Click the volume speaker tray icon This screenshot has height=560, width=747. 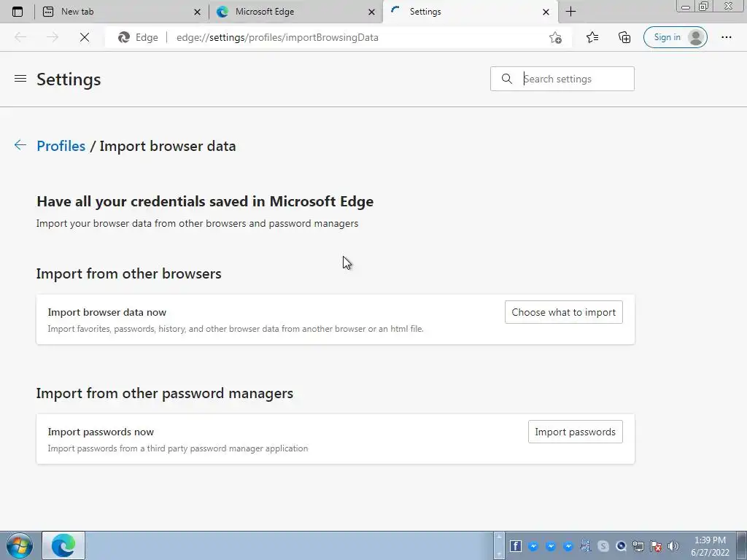tap(673, 546)
